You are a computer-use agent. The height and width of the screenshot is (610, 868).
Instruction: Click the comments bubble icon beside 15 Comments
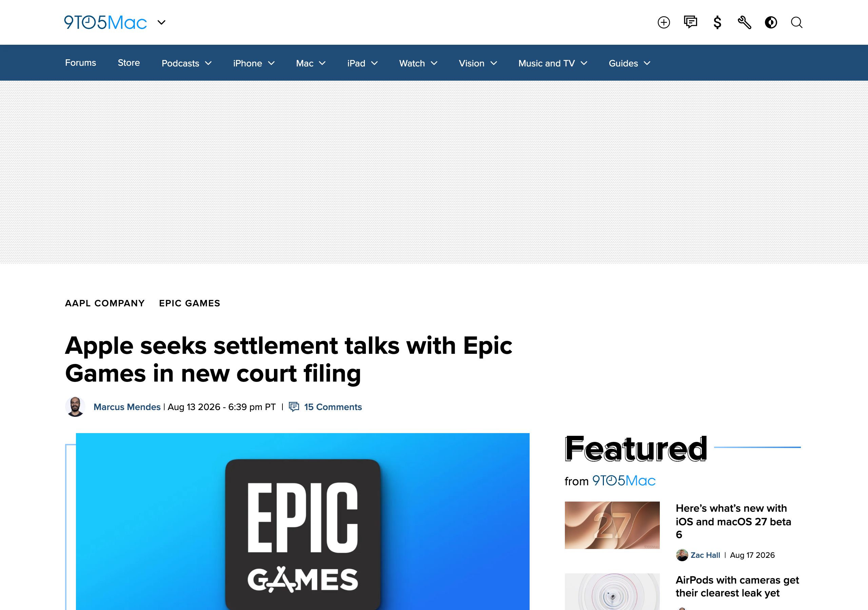pos(294,407)
